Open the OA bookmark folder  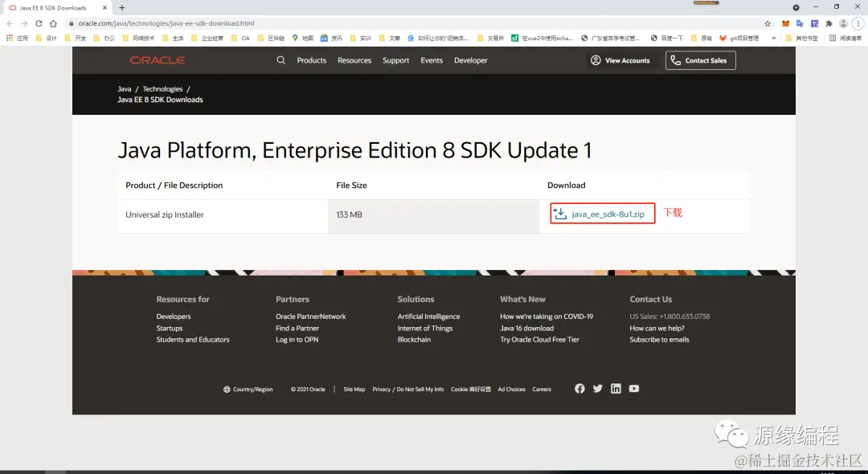click(x=240, y=39)
